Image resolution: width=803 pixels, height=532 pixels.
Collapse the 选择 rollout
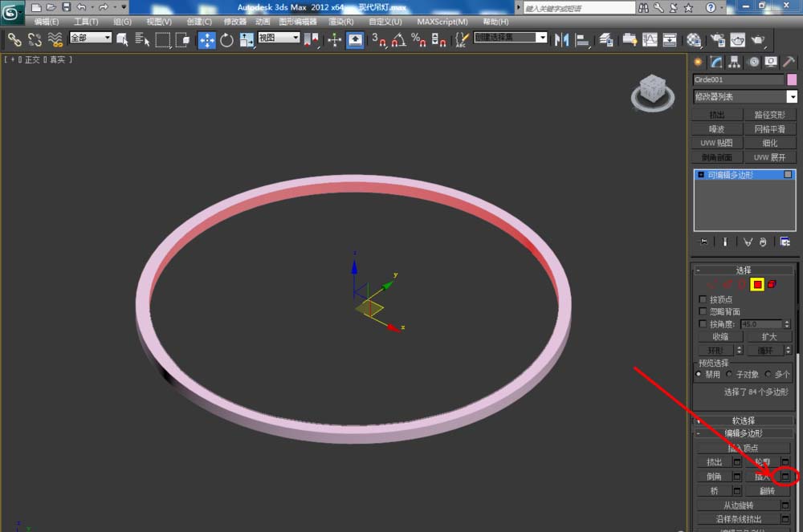click(x=743, y=270)
